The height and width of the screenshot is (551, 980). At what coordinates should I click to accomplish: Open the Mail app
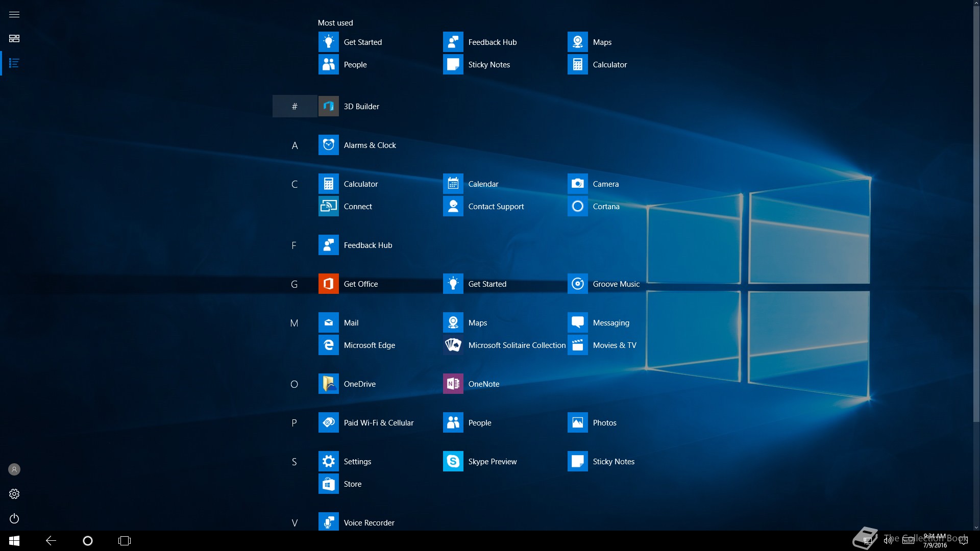(x=338, y=322)
